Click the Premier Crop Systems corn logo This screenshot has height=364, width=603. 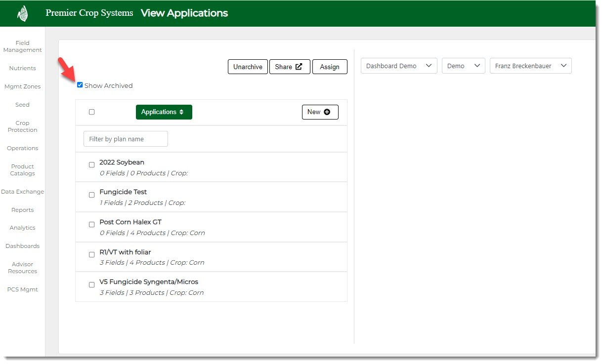tap(22, 13)
